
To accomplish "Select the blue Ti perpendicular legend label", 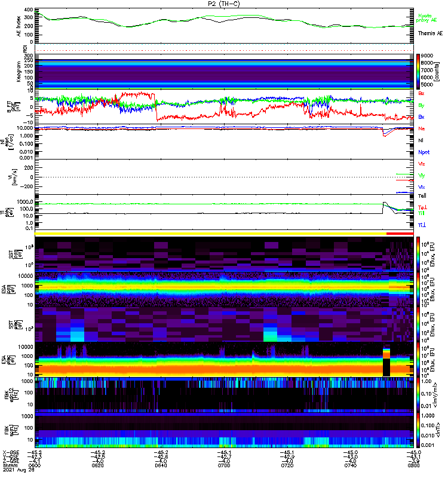I will tap(422, 225).
